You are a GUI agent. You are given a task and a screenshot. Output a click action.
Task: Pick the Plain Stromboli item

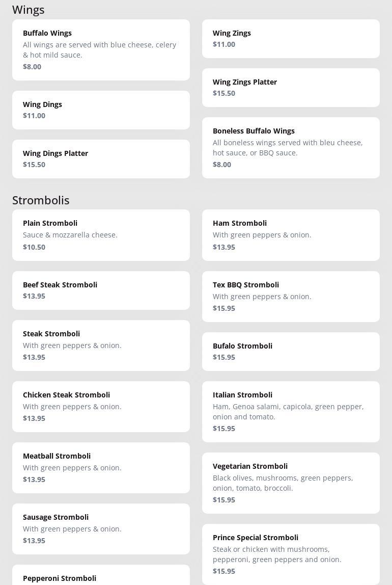(x=101, y=235)
